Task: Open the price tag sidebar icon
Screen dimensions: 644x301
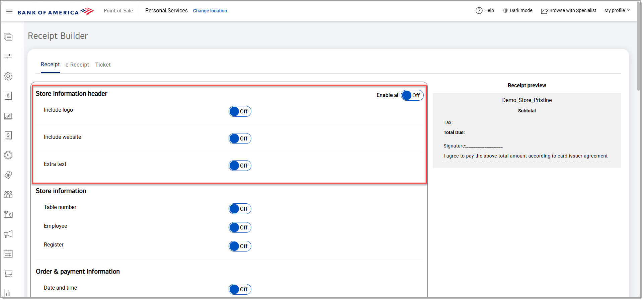Action: coord(8,175)
